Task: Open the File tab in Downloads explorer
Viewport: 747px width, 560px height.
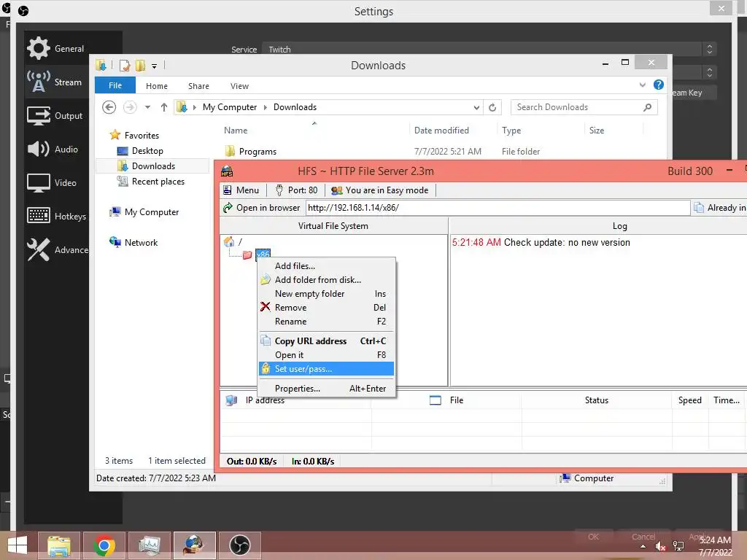Action: pyautogui.click(x=115, y=86)
